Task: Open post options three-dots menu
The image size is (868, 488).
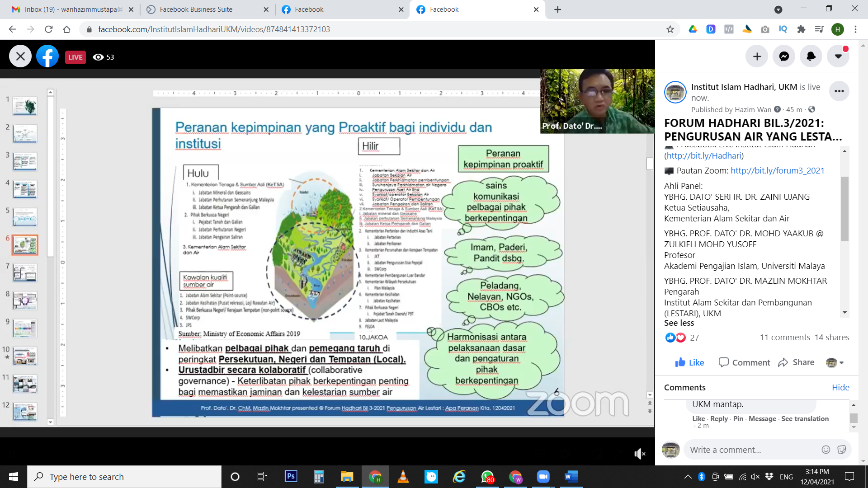Action: point(839,91)
